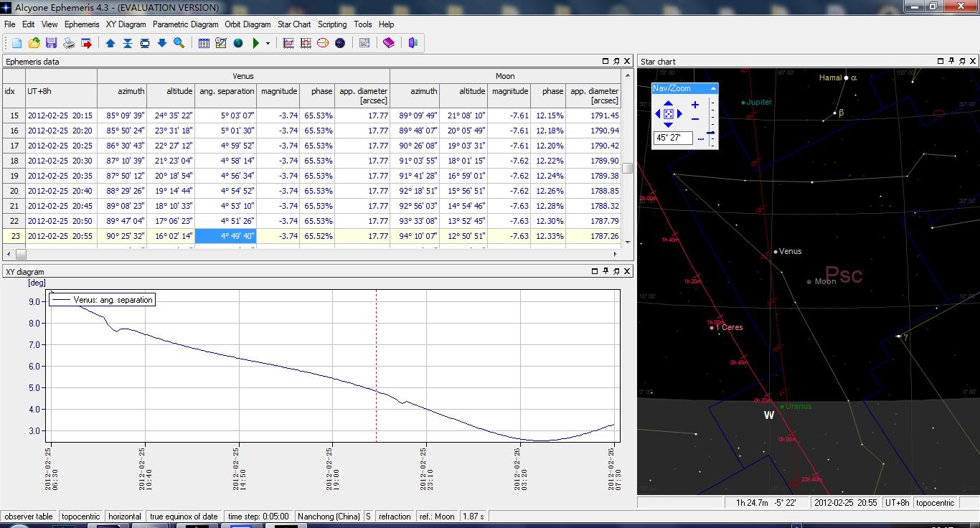Click the magnifying glass search icon
Image resolution: width=980 pixels, height=528 pixels.
tap(179, 43)
